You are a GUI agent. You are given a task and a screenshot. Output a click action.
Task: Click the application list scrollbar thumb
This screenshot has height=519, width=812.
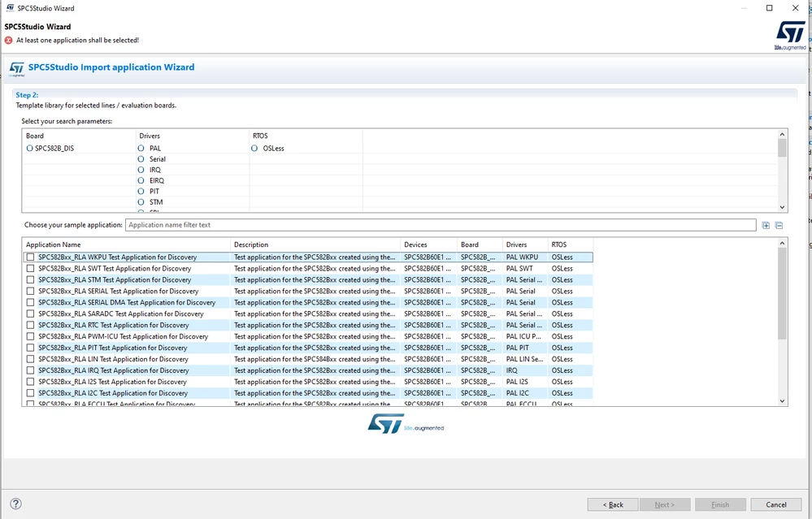782,293
